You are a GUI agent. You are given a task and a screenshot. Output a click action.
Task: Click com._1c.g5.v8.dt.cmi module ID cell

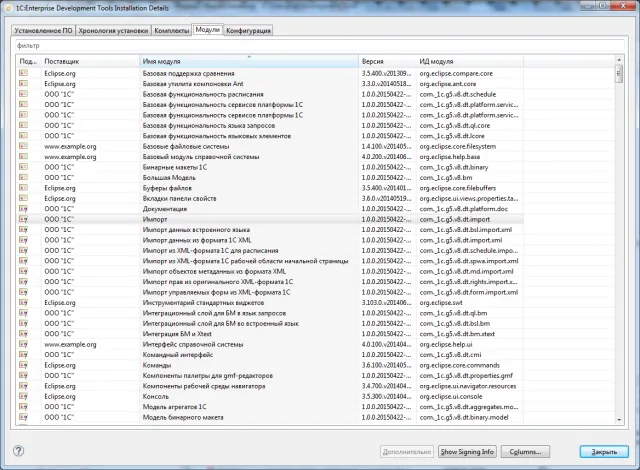pos(450,355)
